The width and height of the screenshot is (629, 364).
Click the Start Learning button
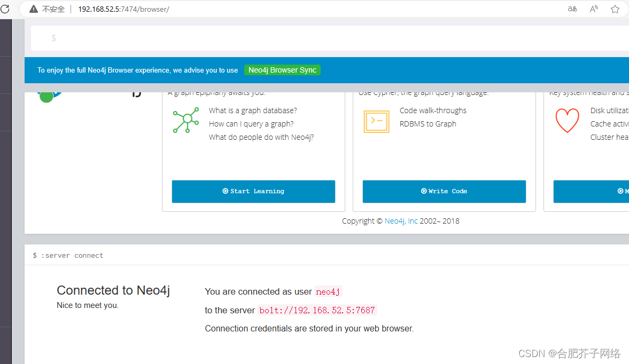tap(253, 191)
